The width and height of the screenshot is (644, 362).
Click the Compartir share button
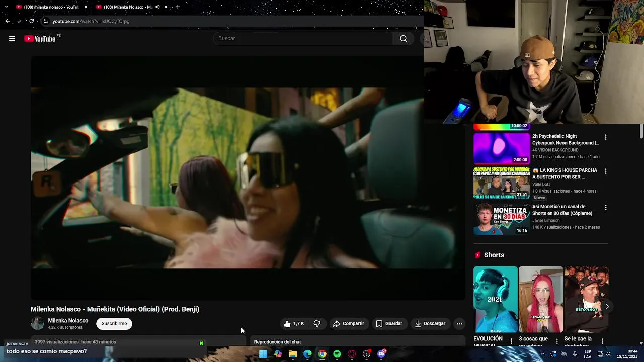[x=348, y=324]
